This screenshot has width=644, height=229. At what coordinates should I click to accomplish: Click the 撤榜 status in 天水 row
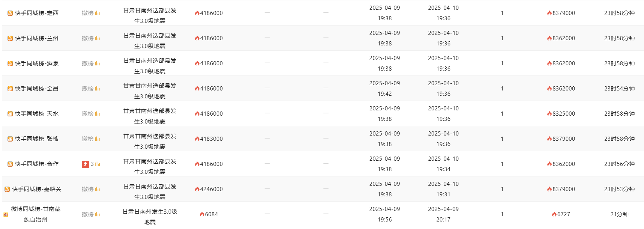[88, 114]
